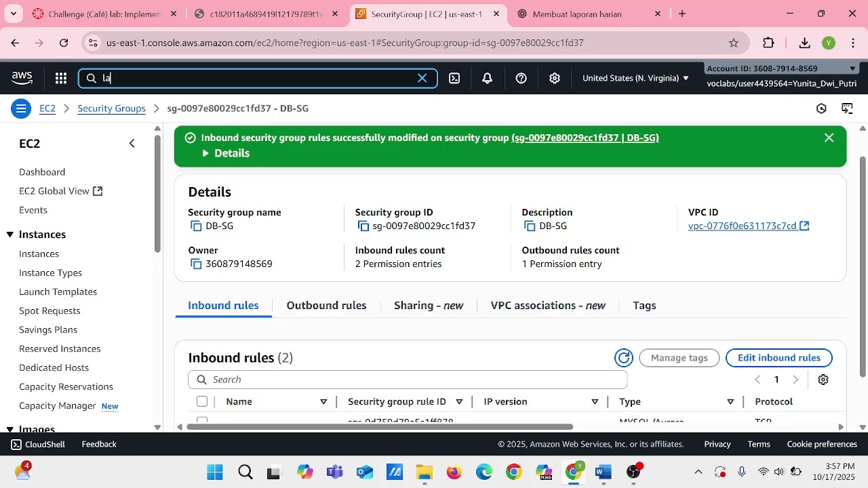This screenshot has width=868, height=488.
Task: Select all inbound rules header checkbox
Action: 202,401
